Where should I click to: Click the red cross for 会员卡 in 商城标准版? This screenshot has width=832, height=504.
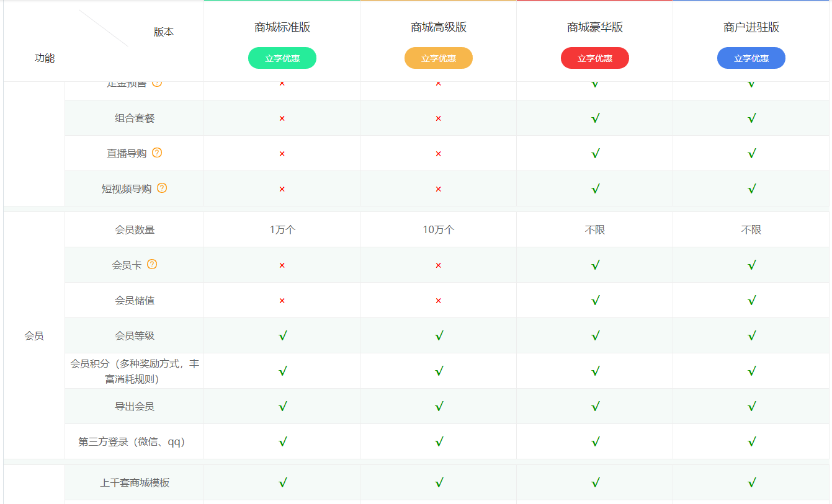(282, 265)
